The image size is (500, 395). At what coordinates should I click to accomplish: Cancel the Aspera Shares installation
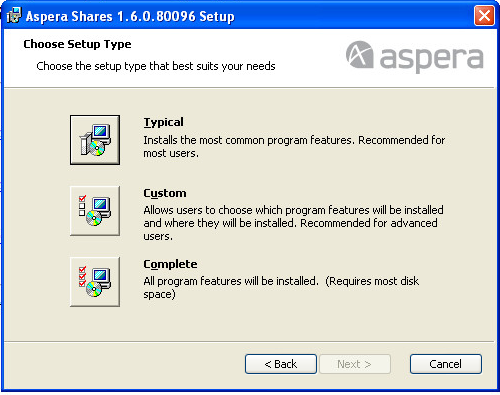[x=446, y=364]
